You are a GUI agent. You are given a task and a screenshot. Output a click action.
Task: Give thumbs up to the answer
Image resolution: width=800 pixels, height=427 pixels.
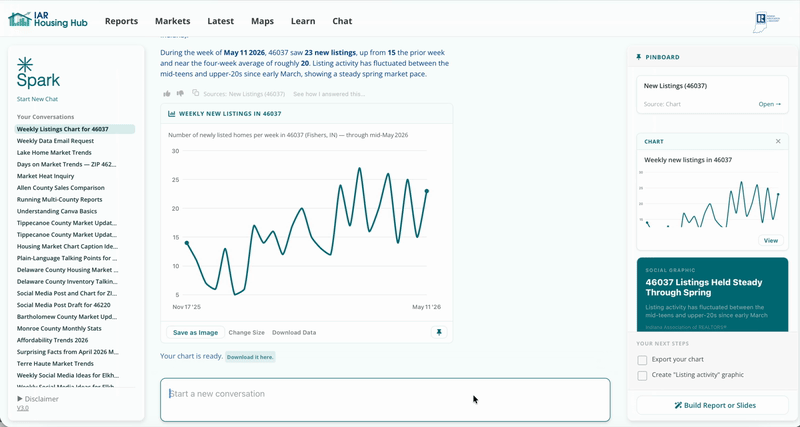coord(167,94)
